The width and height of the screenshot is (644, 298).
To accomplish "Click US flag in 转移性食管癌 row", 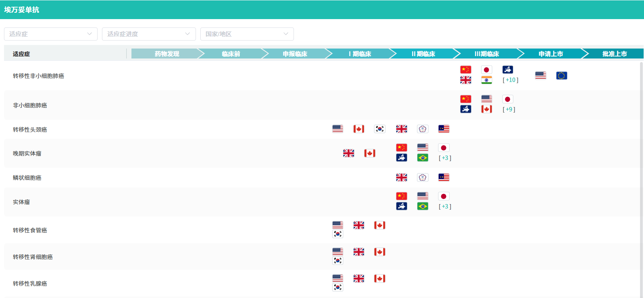I will tap(338, 225).
